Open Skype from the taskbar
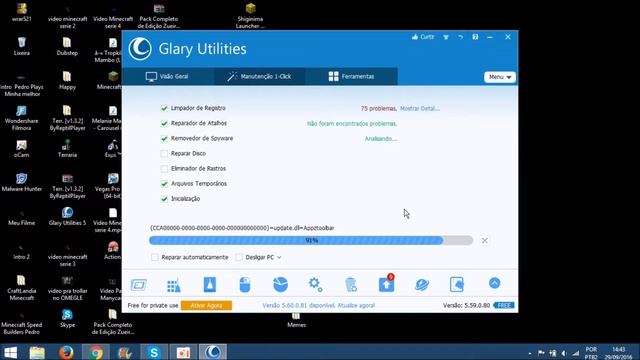The image size is (640, 360). coord(154,352)
